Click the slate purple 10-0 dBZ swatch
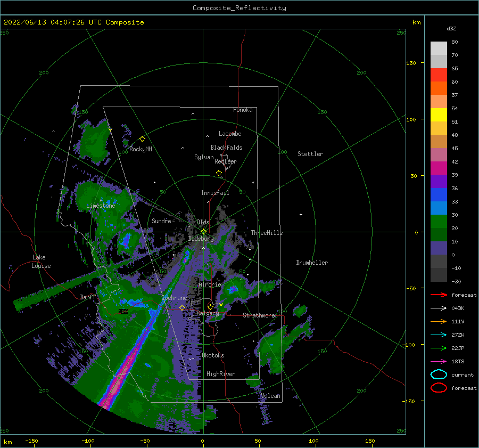This screenshot has height=448, width=479. click(x=439, y=248)
